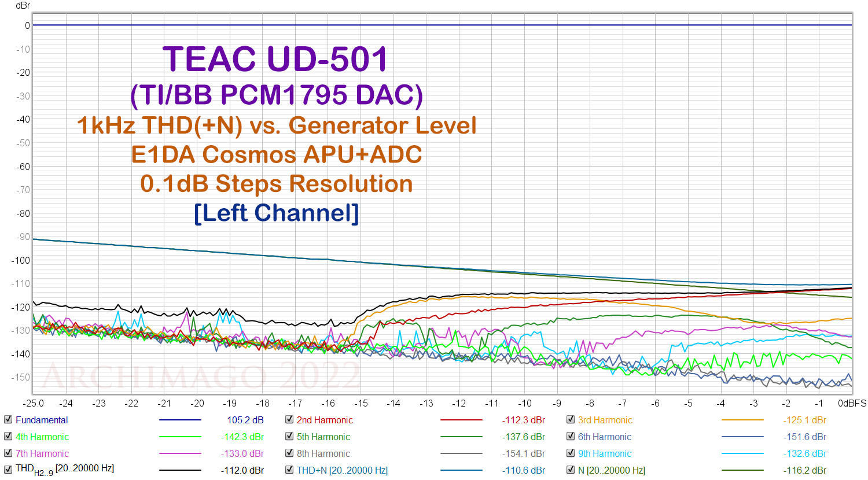Image resolution: width=868 pixels, height=480 pixels.
Task: Select the 2nd Harmonic legend label
Action: [325, 420]
